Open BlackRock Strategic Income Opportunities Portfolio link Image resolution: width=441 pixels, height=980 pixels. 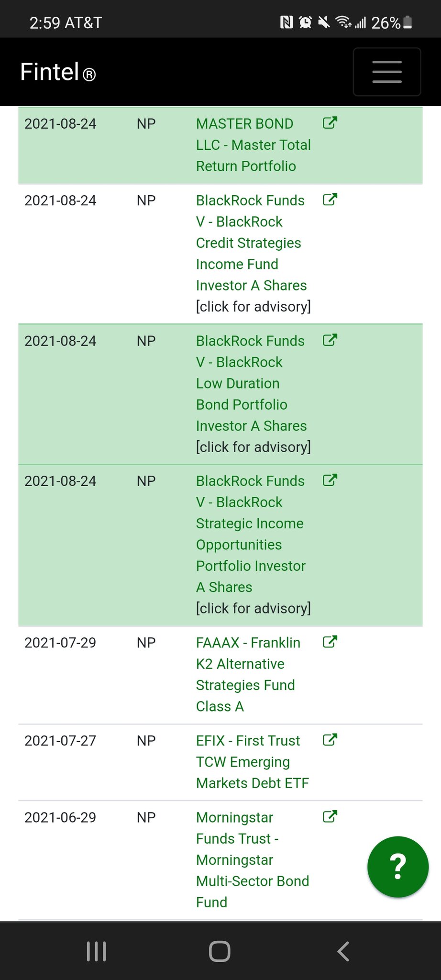coord(250,534)
